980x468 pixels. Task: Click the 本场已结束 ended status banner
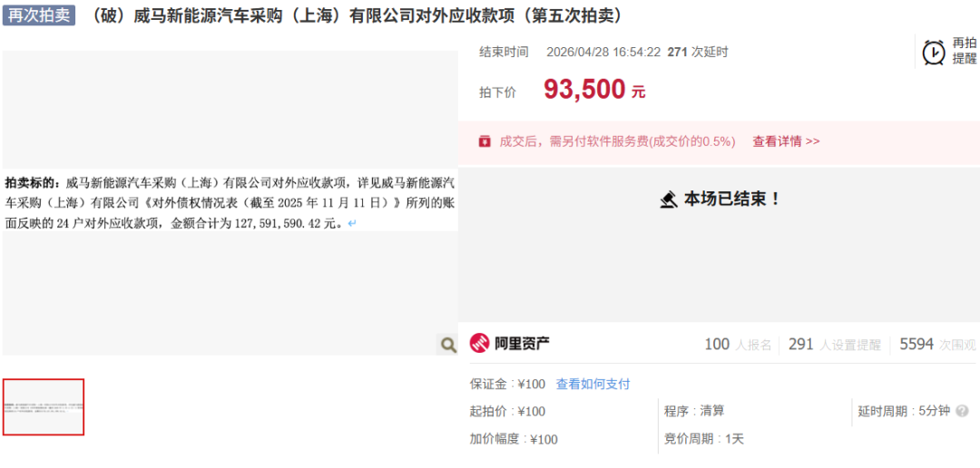(720, 200)
